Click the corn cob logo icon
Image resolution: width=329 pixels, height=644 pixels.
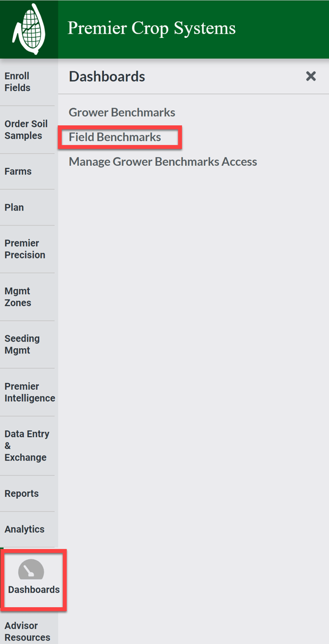(29, 30)
